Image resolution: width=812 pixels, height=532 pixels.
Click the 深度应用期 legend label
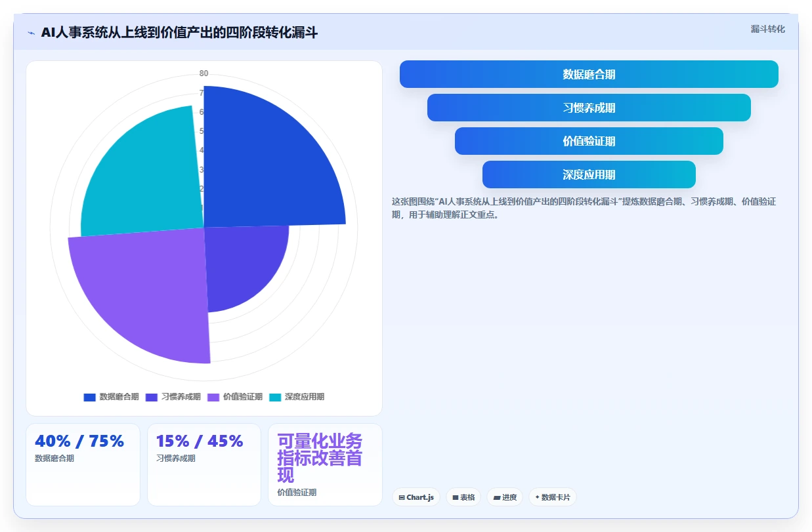pos(304,397)
